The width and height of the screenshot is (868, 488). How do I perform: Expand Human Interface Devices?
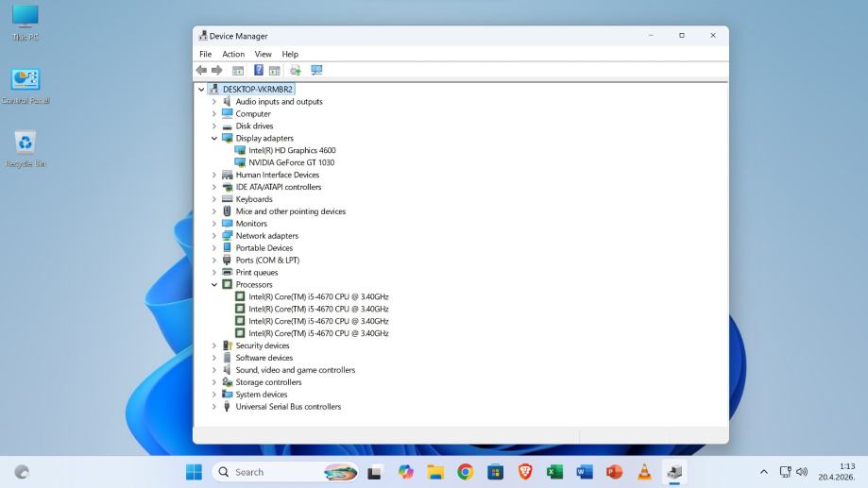click(214, 175)
